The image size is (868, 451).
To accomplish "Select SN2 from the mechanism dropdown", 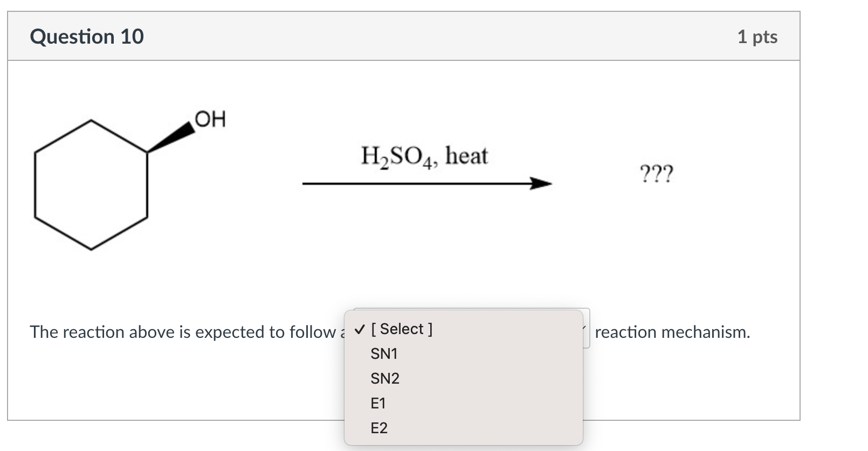I will tap(385, 378).
